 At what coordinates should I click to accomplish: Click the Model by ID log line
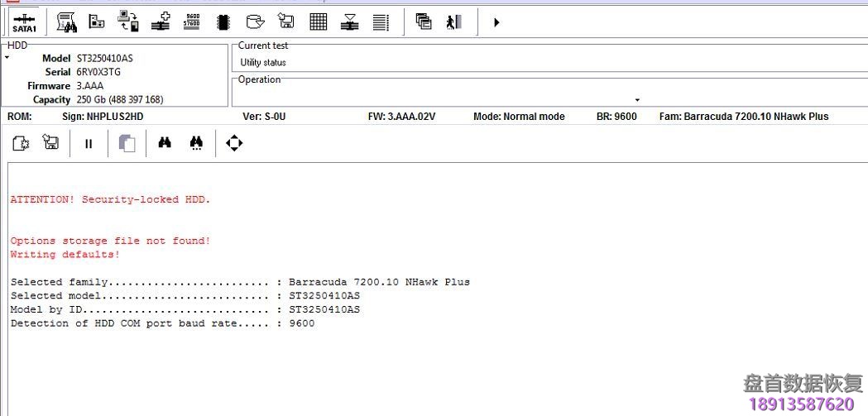pos(185,310)
